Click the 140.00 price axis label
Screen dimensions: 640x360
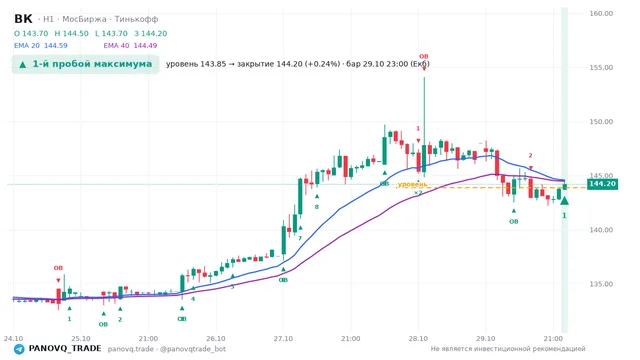pos(601,230)
